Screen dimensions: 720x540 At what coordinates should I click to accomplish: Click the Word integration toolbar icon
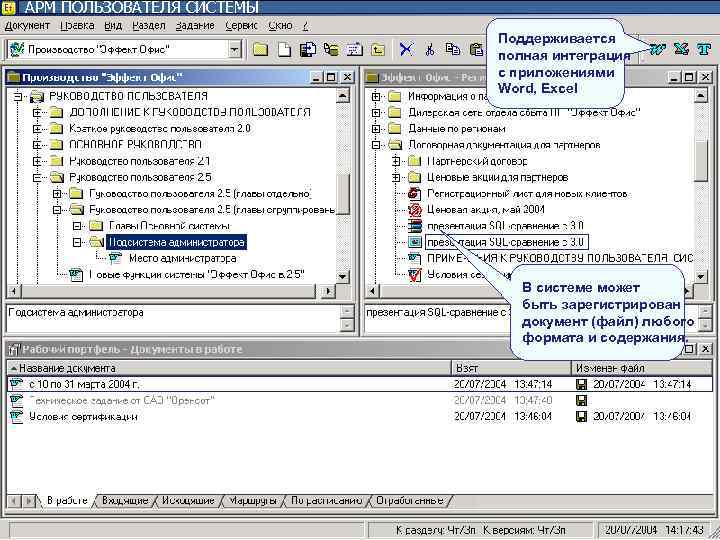pos(657,49)
